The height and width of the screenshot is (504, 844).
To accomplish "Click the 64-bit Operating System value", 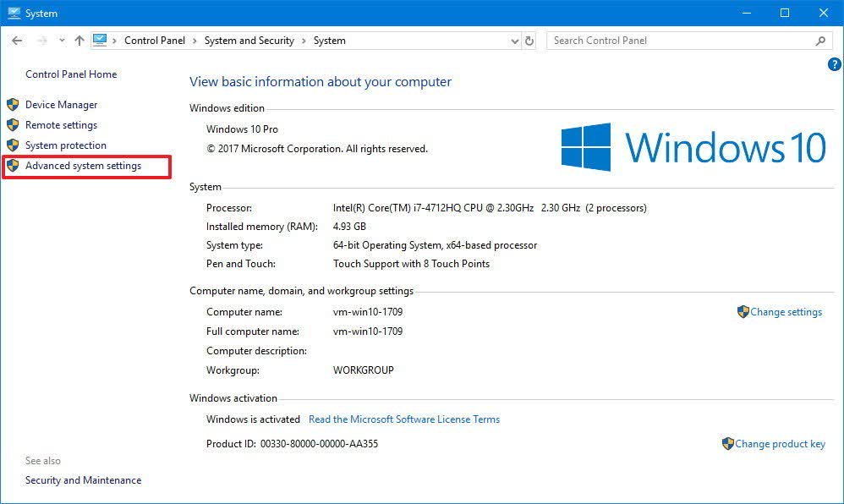I will click(435, 245).
